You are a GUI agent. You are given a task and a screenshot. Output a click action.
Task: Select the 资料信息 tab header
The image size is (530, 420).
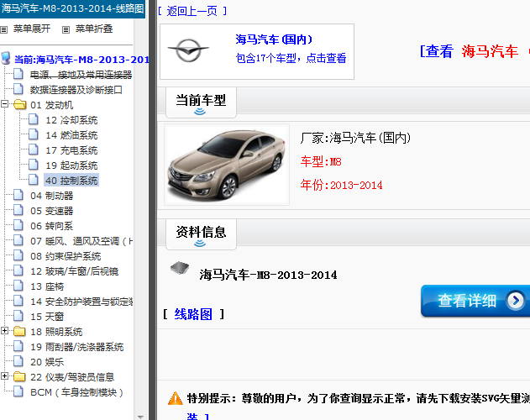(201, 234)
